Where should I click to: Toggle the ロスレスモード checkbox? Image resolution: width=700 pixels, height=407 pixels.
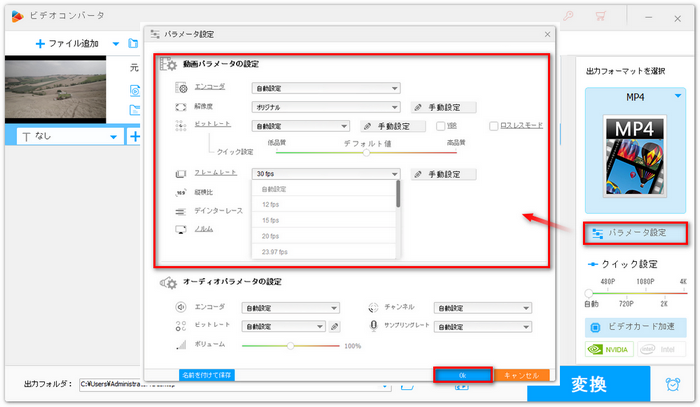(494, 126)
